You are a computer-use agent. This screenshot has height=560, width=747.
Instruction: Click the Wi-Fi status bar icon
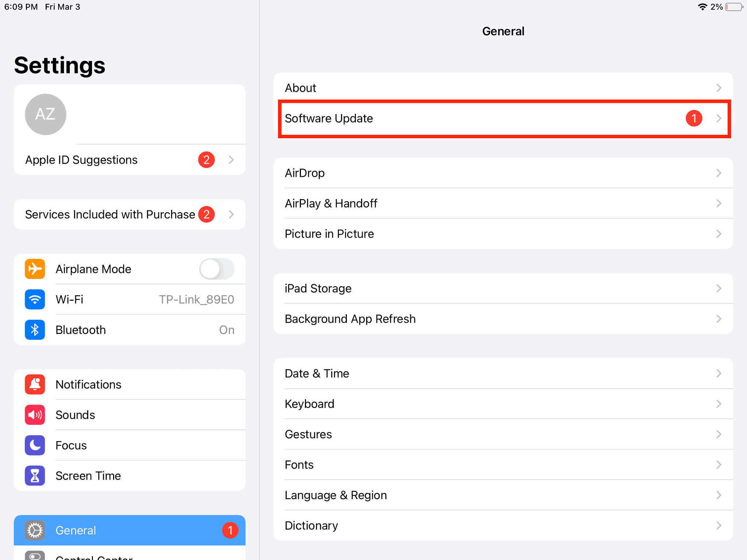[702, 7]
